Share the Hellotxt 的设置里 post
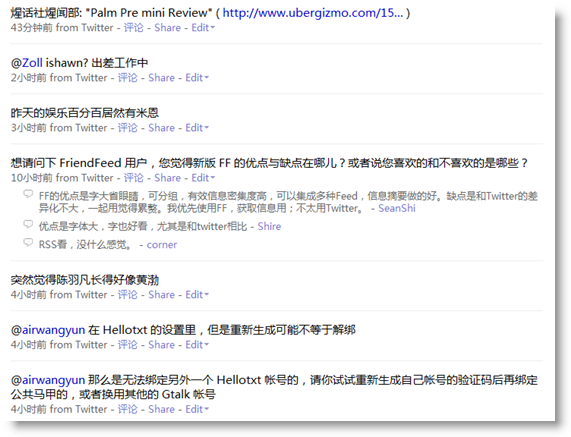Image resolution: width=571 pixels, height=437 pixels. (161, 345)
